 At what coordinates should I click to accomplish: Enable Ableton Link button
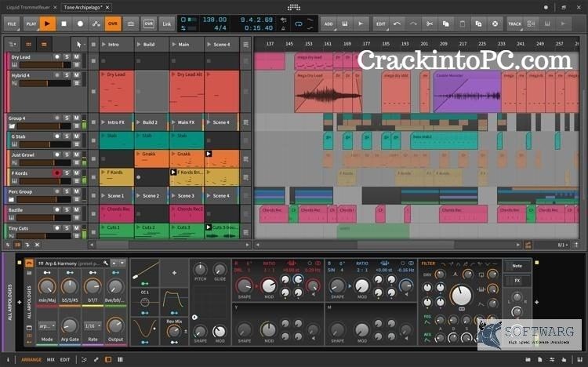(x=166, y=24)
